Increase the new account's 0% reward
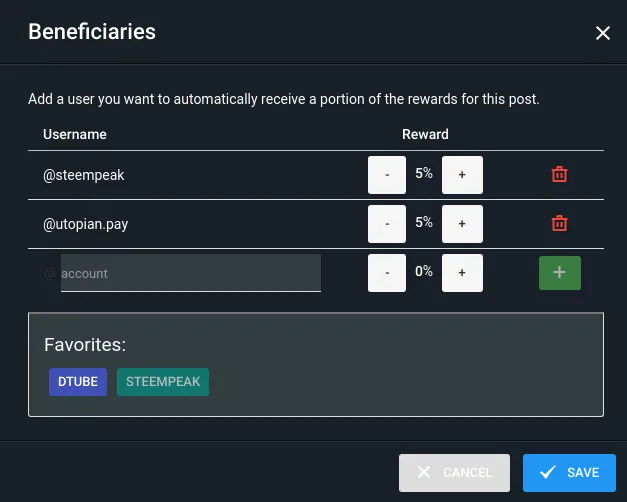Image resolution: width=627 pixels, height=502 pixels. 462,273
